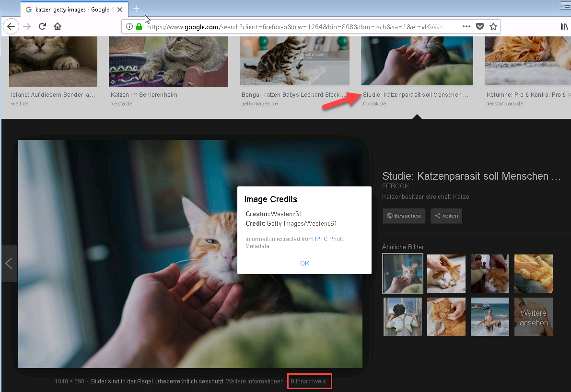The image size is (571, 392).
Task: Open the page actions three-dot menu
Action: 466,26
